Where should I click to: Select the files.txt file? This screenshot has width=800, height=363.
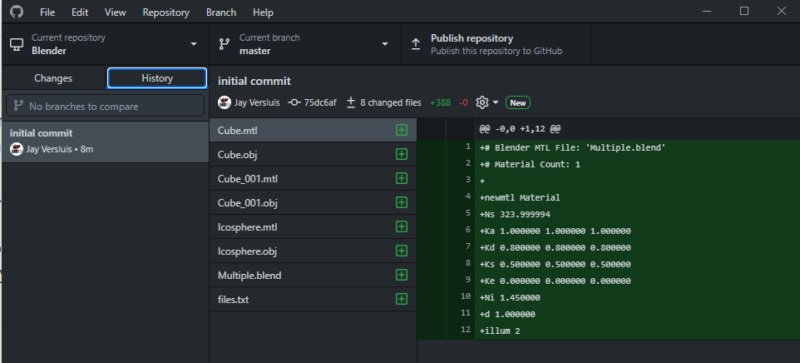coord(313,300)
